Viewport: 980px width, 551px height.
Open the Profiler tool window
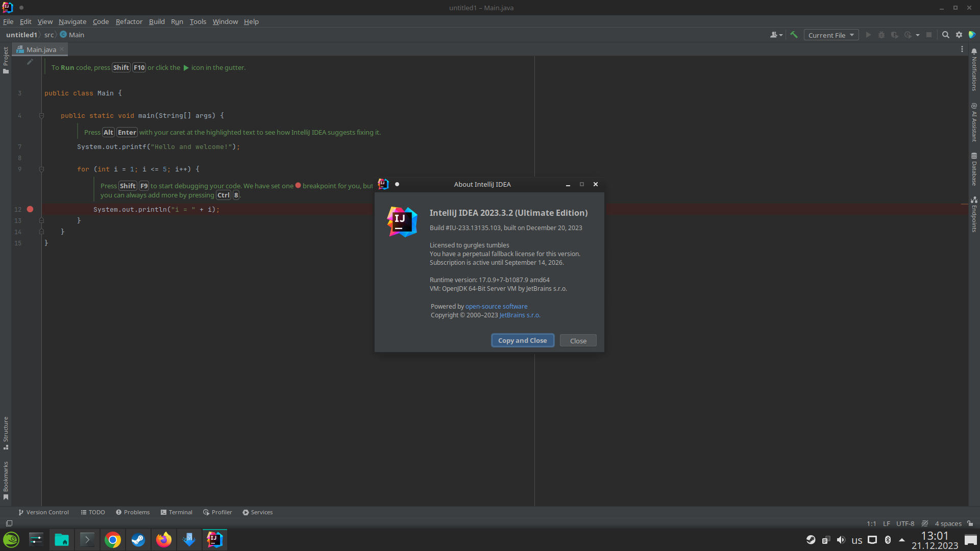click(x=217, y=512)
